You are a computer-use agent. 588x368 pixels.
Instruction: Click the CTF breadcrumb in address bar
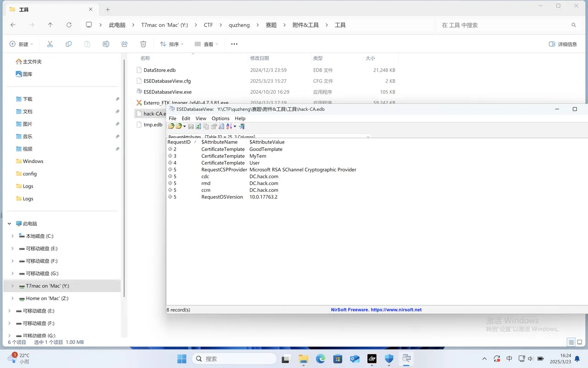(x=209, y=25)
